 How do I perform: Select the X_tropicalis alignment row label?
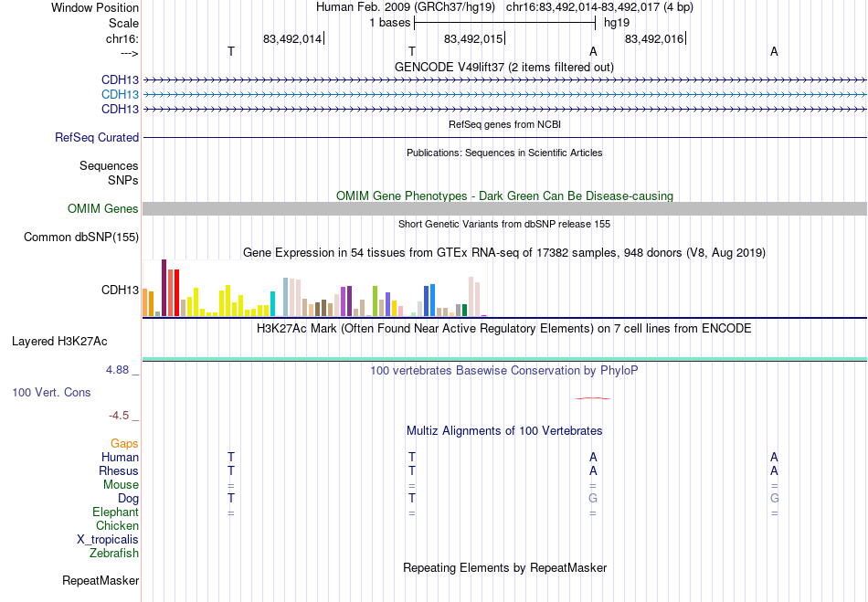(108, 540)
